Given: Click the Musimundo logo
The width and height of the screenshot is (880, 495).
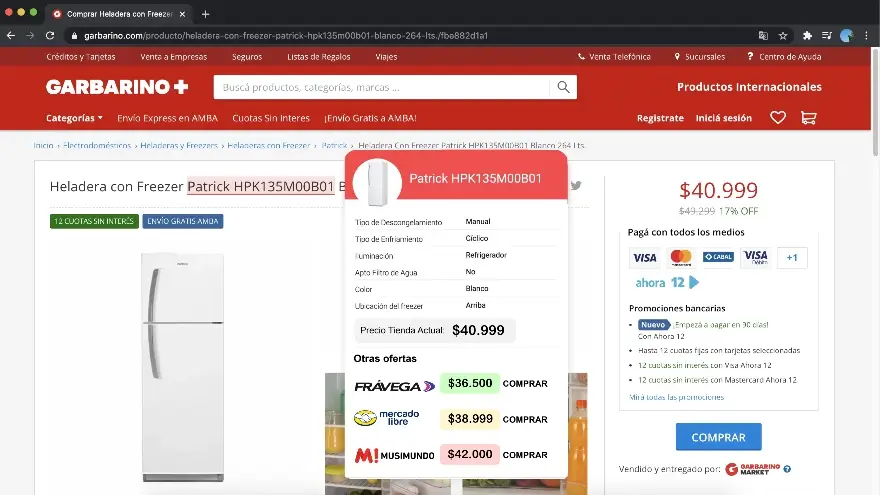Looking at the screenshot, I should (395, 455).
